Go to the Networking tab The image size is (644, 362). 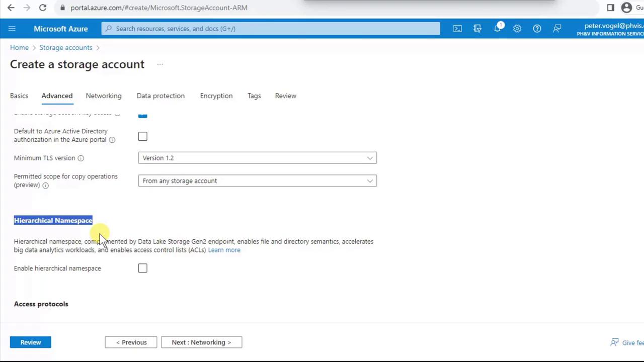104,96
